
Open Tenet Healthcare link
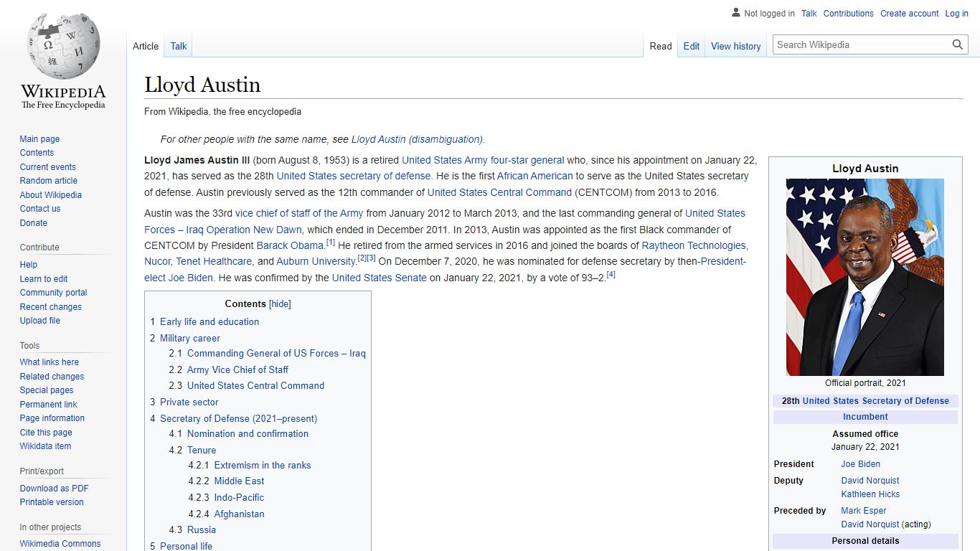[214, 261]
